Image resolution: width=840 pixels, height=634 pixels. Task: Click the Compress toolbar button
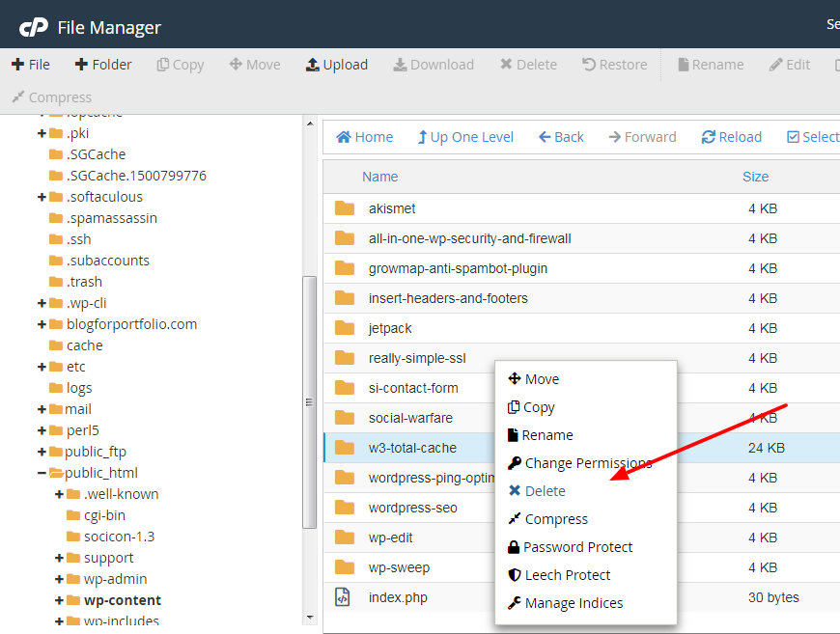coord(52,97)
